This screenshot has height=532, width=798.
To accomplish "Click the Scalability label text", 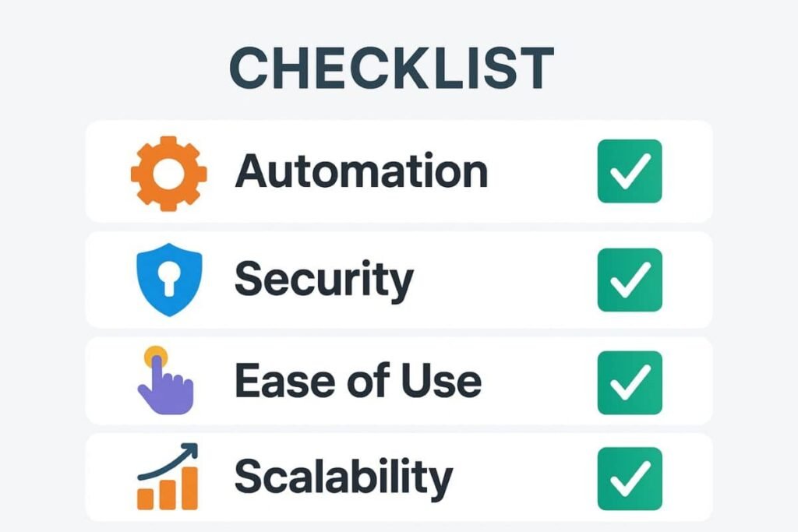I will [x=343, y=477].
